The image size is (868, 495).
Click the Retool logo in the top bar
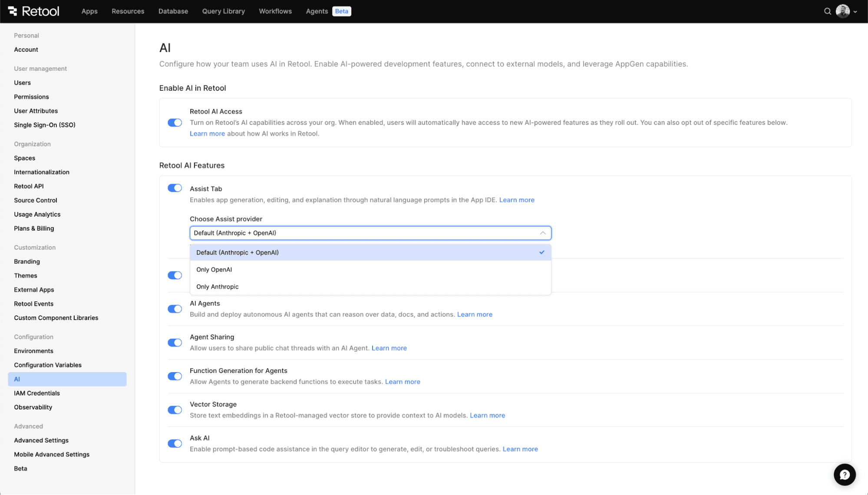point(33,11)
